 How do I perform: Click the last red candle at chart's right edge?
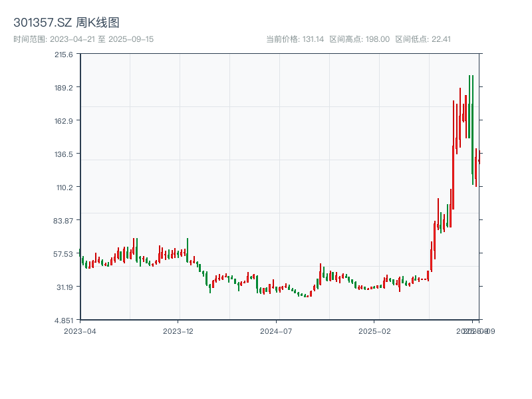(479, 158)
